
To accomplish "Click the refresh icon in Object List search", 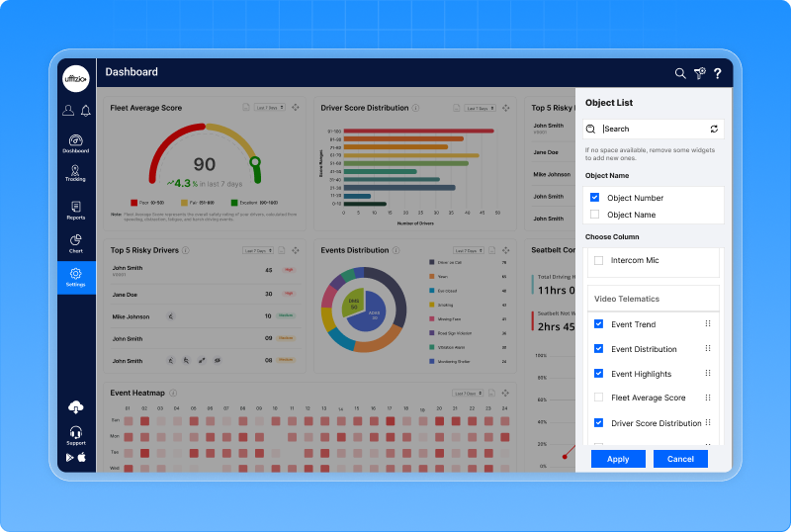I will pos(714,130).
